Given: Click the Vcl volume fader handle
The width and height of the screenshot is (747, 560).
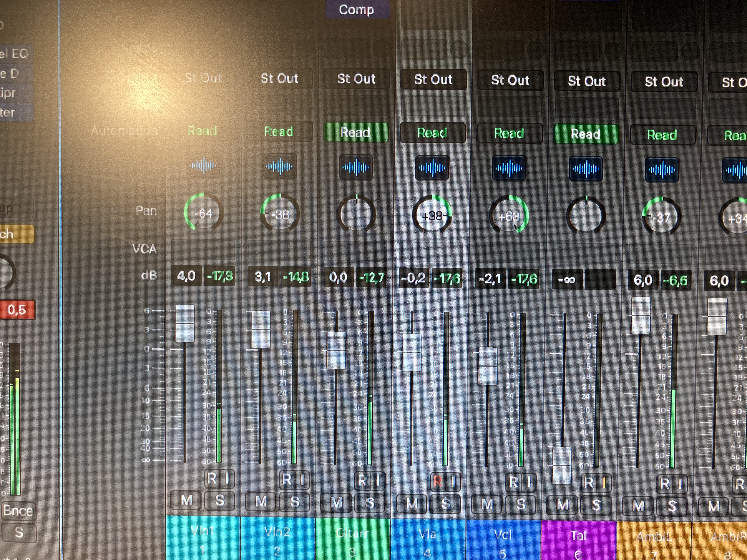Looking at the screenshot, I should pyautogui.click(x=488, y=366).
